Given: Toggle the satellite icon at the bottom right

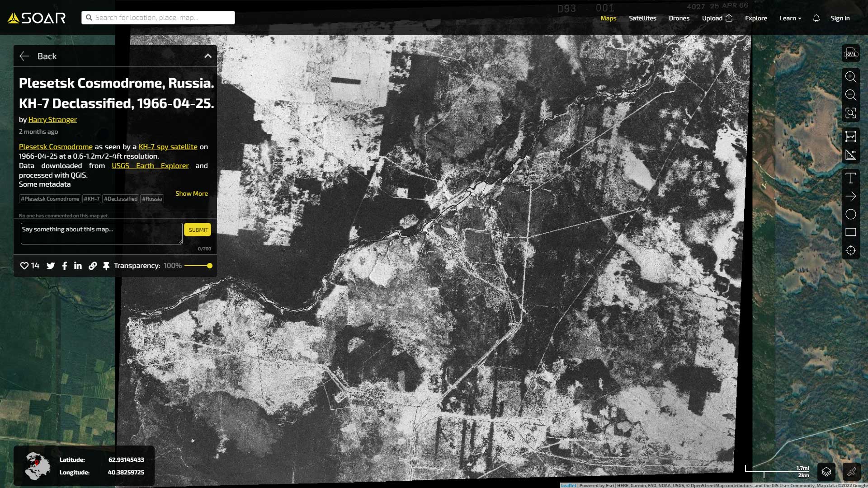Looking at the screenshot, I should pyautogui.click(x=851, y=472).
